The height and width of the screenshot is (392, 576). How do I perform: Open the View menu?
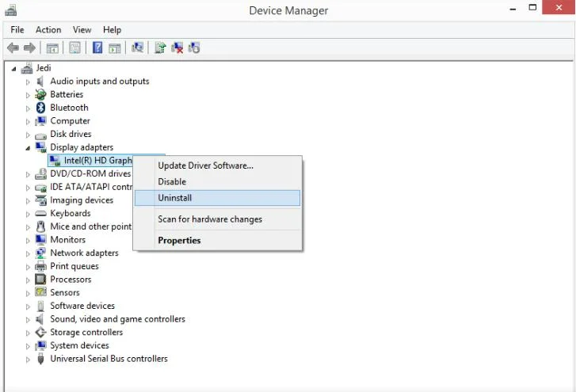[82, 30]
